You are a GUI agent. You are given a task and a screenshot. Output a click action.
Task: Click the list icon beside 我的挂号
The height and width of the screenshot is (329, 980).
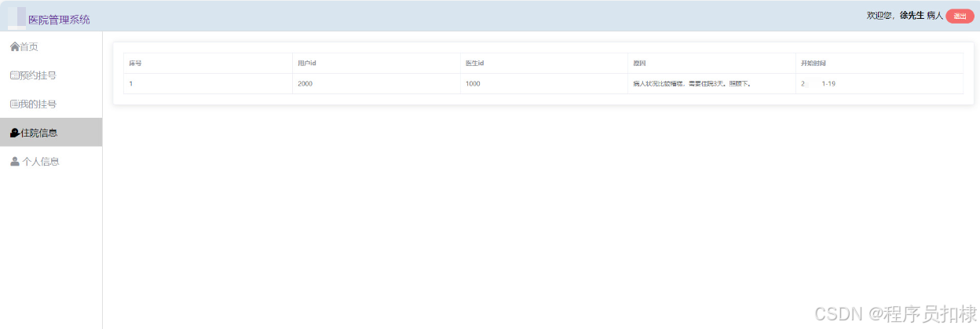(x=13, y=104)
